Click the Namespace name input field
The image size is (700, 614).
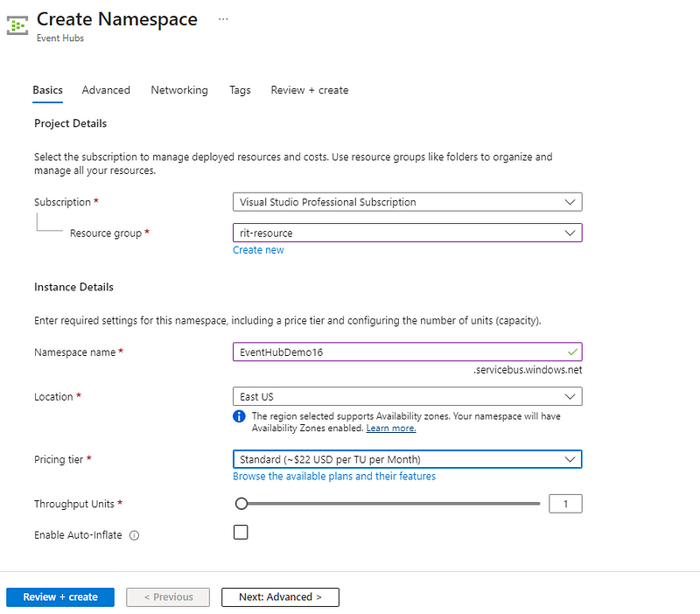[407, 352]
